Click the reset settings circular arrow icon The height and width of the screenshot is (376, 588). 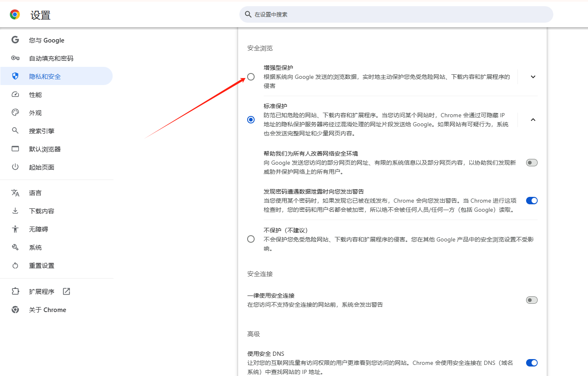[15, 265]
